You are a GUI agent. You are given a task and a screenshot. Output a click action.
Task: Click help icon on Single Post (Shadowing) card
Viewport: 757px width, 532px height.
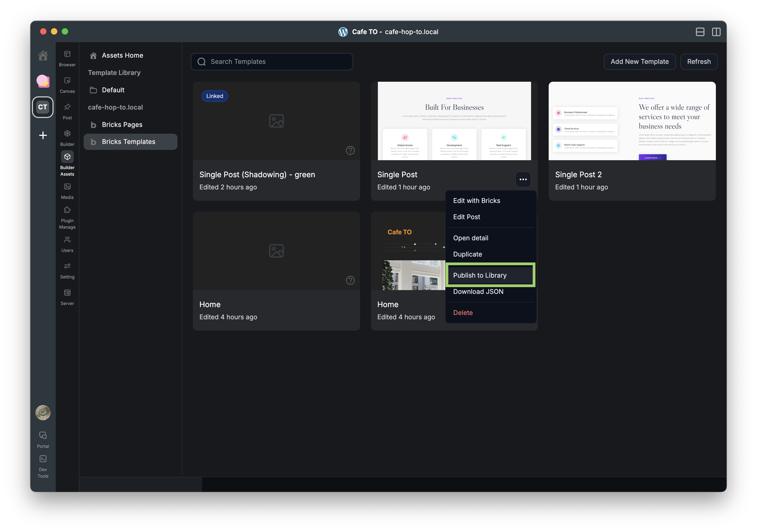point(350,150)
